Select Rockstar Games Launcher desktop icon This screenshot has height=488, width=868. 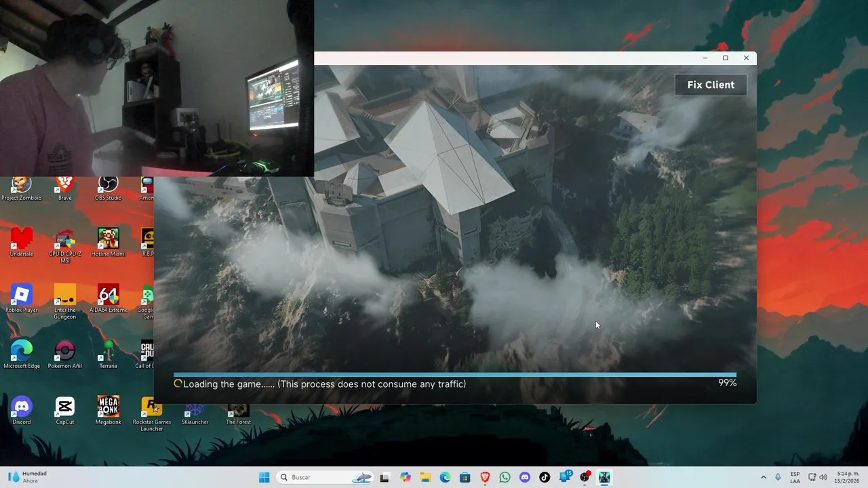coord(152,414)
